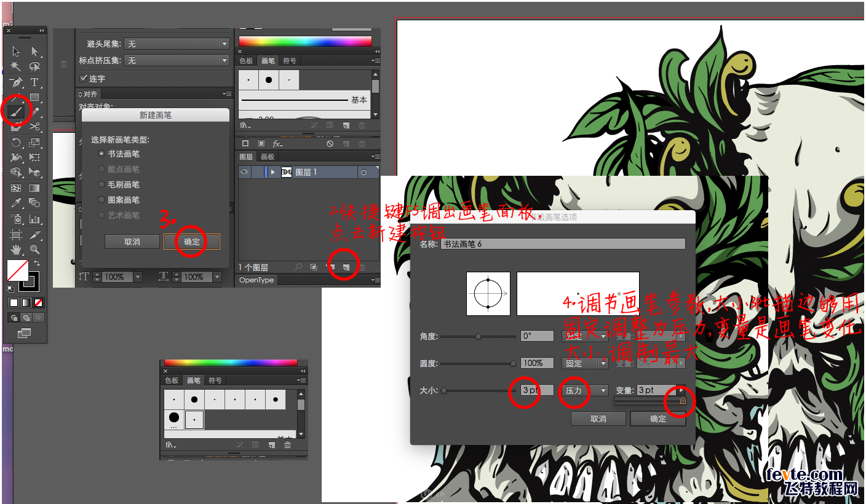Screen dimensions: 866x504
Task: Click the 名称 field reading 书法画笔 6
Action: 563,244
